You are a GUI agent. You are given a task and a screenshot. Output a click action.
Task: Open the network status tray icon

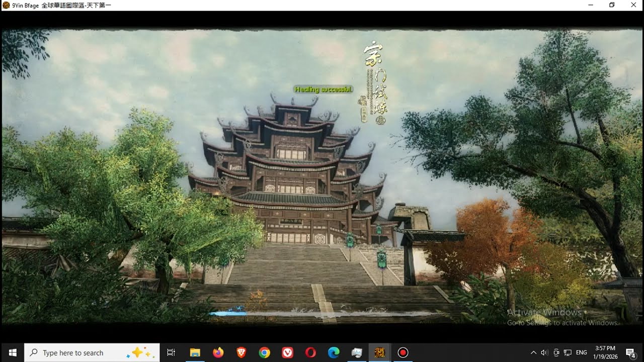(x=568, y=352)
